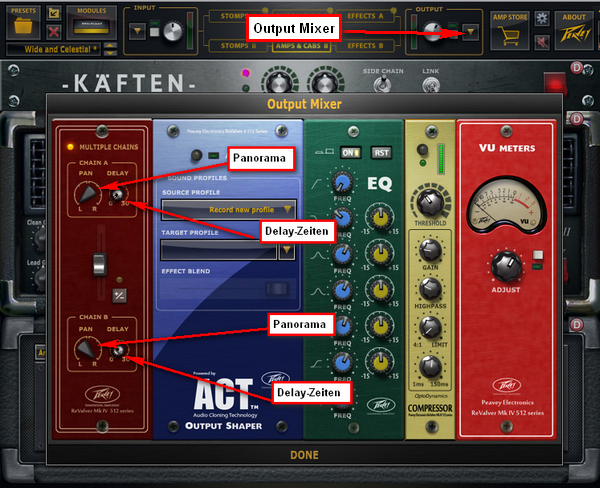The height and width of the screenshot is (488, 600).
Task: Toggle the Käften red power light
Action: (x=554, y=82)
